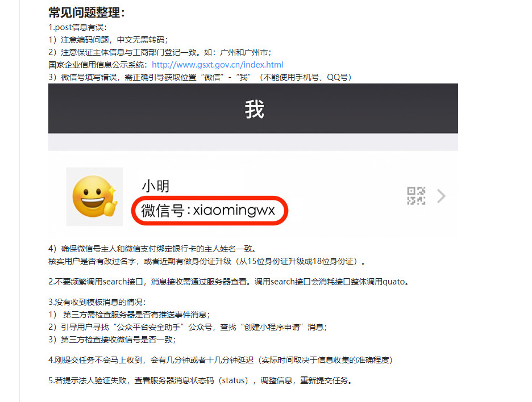532x402 pixels.
Task: Click the line about 15位身份证升级
Action: coord(207,261)
